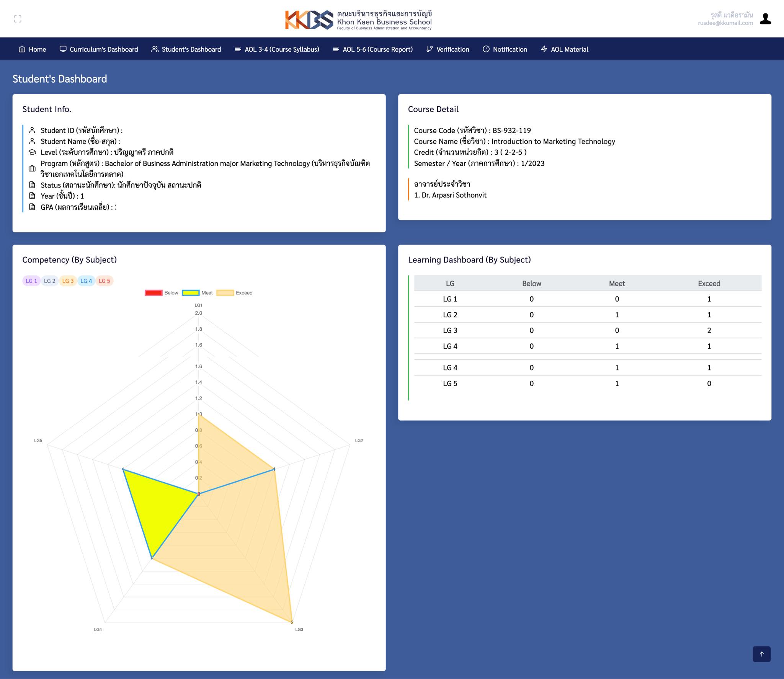This screenshot has height=679, width=784.
Task: Click the LG2 axis label on chart
Action: tap(359, 441)
